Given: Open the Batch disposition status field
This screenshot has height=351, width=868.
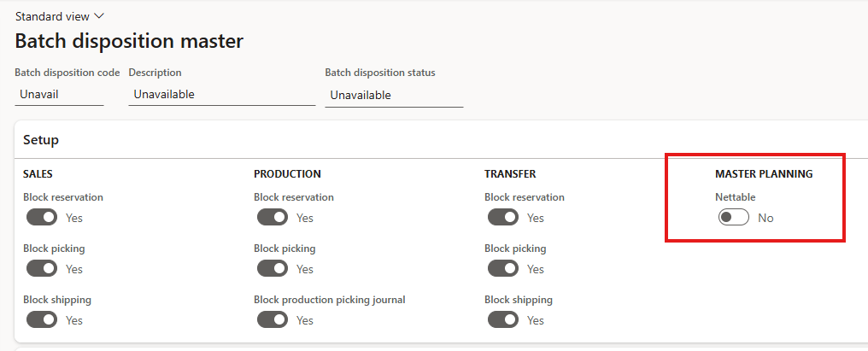Looking at the screenshot, I should (x=393, y=96).
